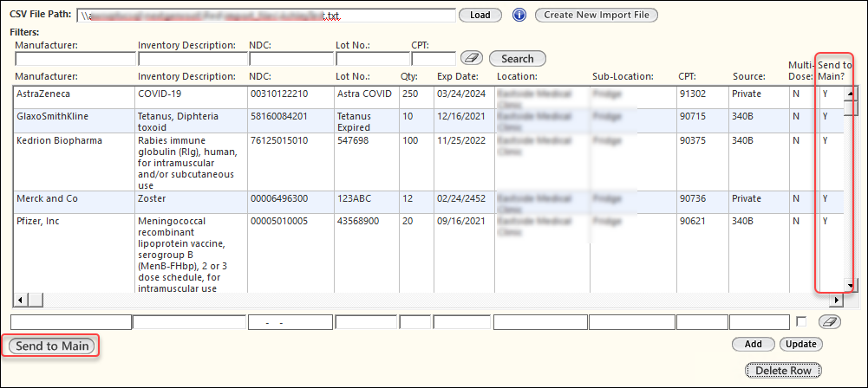Click the Source entry field in the bottom row
The width and height of the screenshot is (868, 388).
[x=760, y=321]
